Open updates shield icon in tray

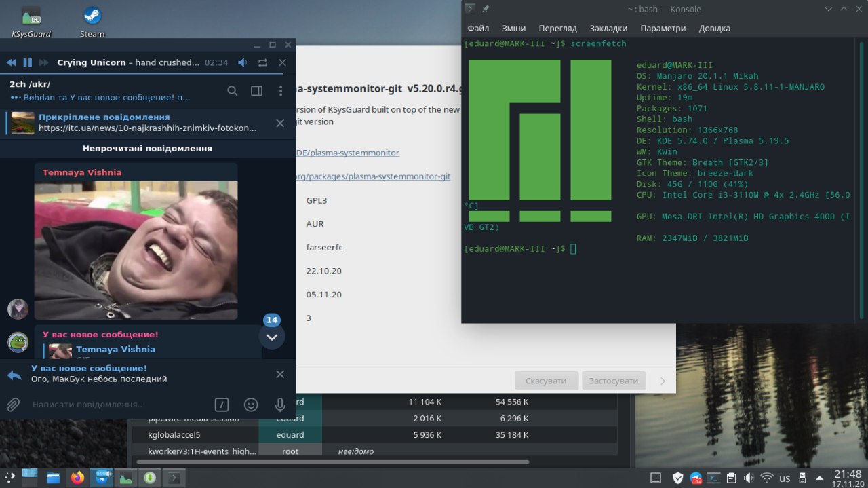[x=677, y=478]
